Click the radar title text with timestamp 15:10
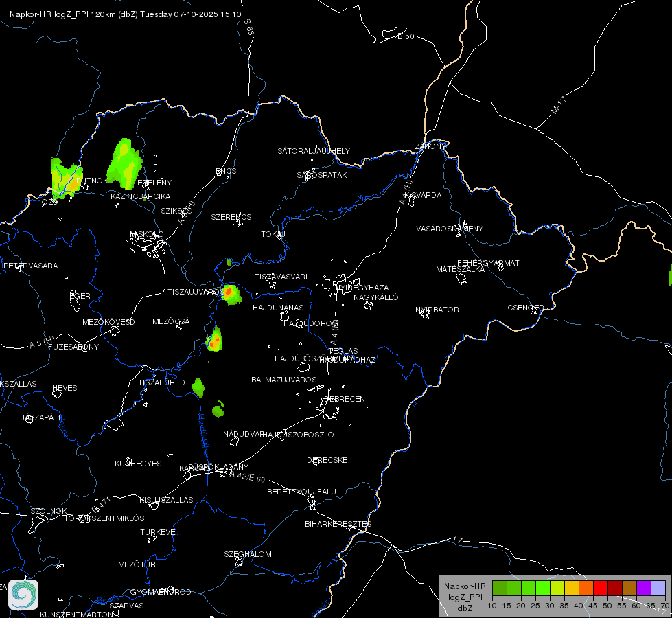Screen dimensions: 672x618 tap(125, 14)
